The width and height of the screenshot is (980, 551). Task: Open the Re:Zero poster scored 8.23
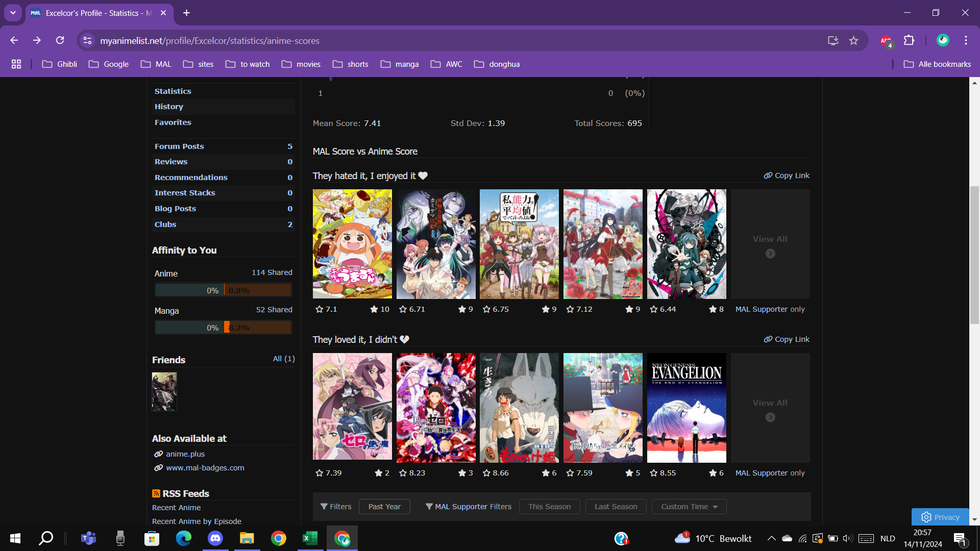[436, 408]
